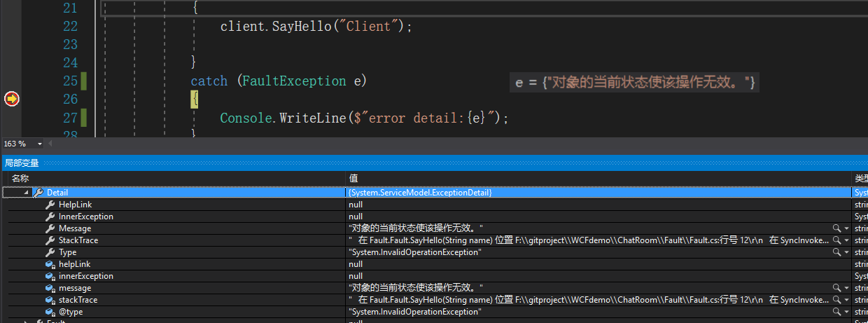The image size is (868, 323).
Task: Click the field icon beside private helpLink
Action: (x=50, y=264)
